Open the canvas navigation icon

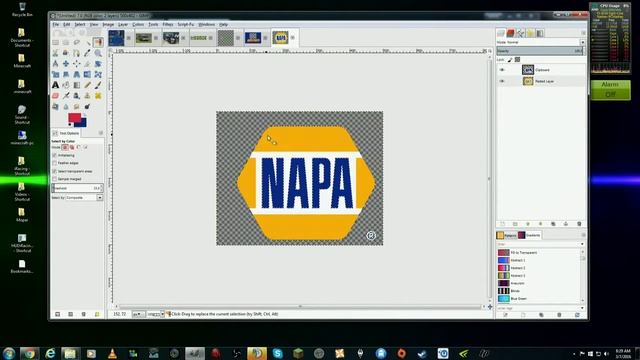pyautogui.click(x=490, y=307)
